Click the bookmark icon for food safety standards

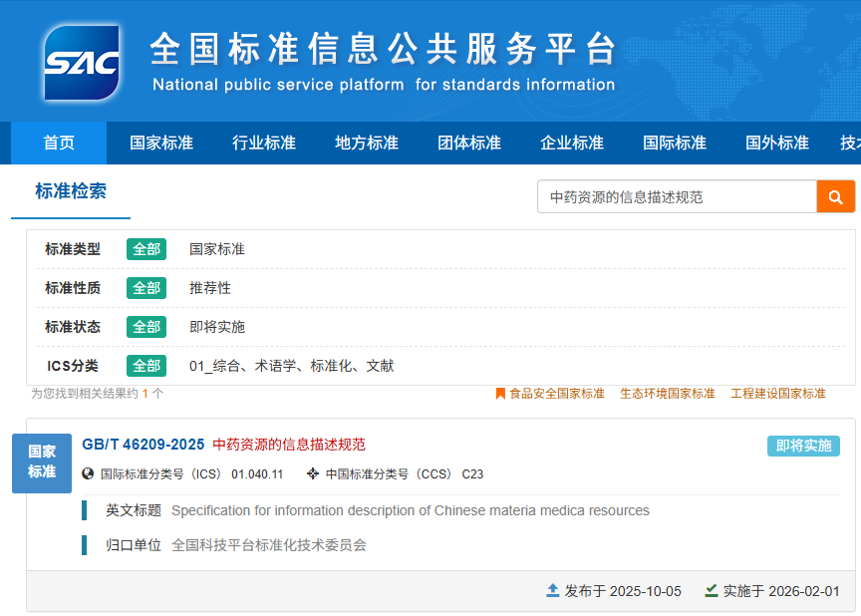click(x=500, y=393)
